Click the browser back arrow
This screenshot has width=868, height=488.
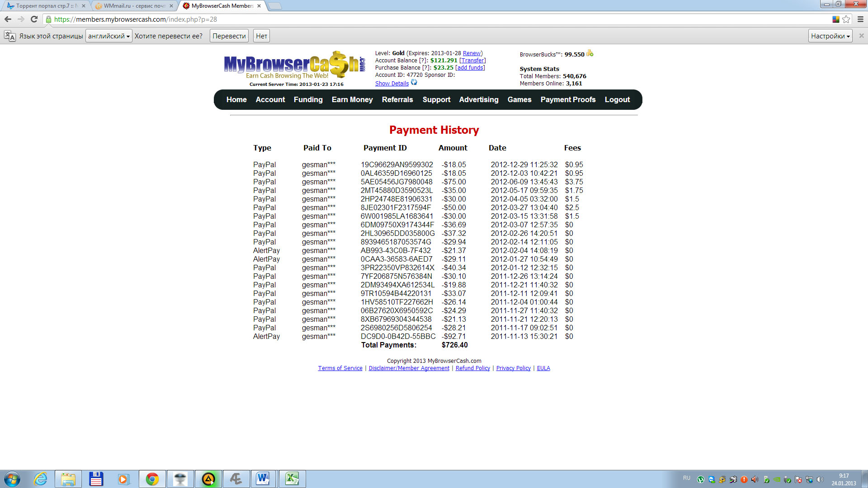(x=8, y=19)
